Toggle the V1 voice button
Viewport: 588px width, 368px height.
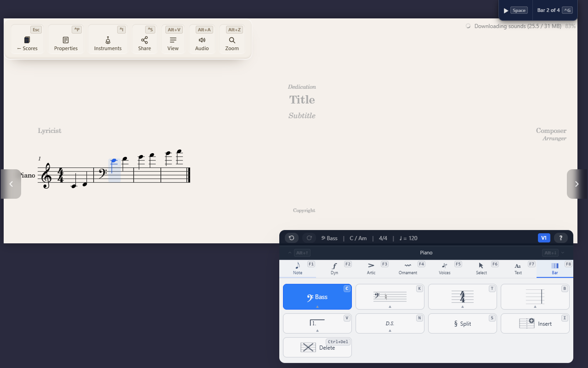(544, 238)
